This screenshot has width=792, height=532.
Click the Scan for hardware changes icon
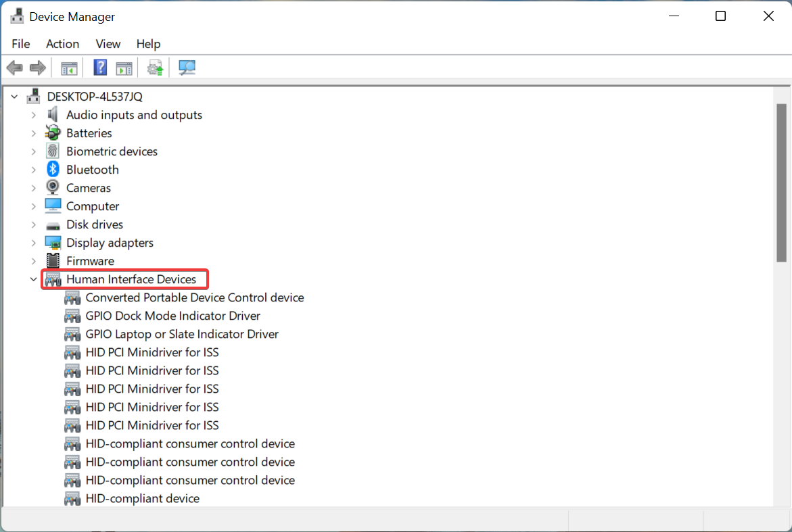tap(187, 67)
